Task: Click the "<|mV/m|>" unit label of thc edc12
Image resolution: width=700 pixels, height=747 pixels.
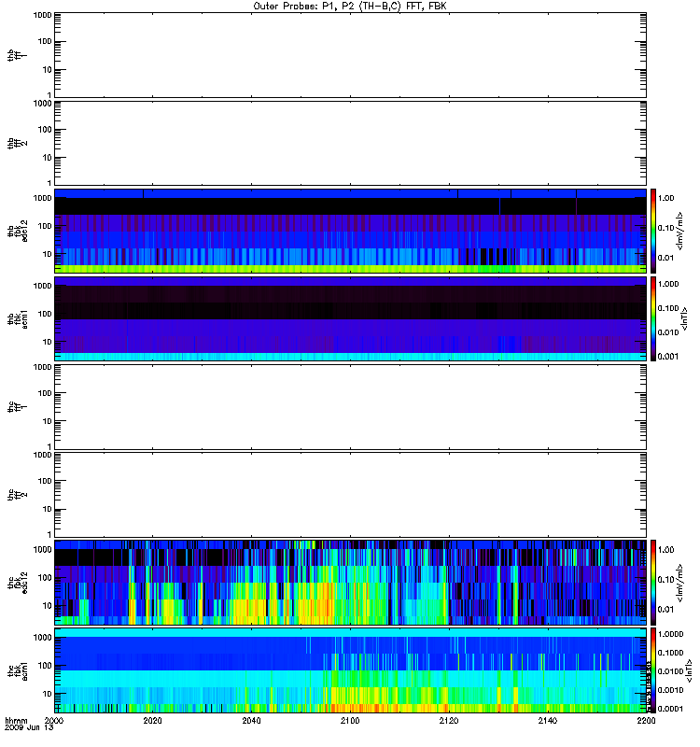Action: (679, 582)
